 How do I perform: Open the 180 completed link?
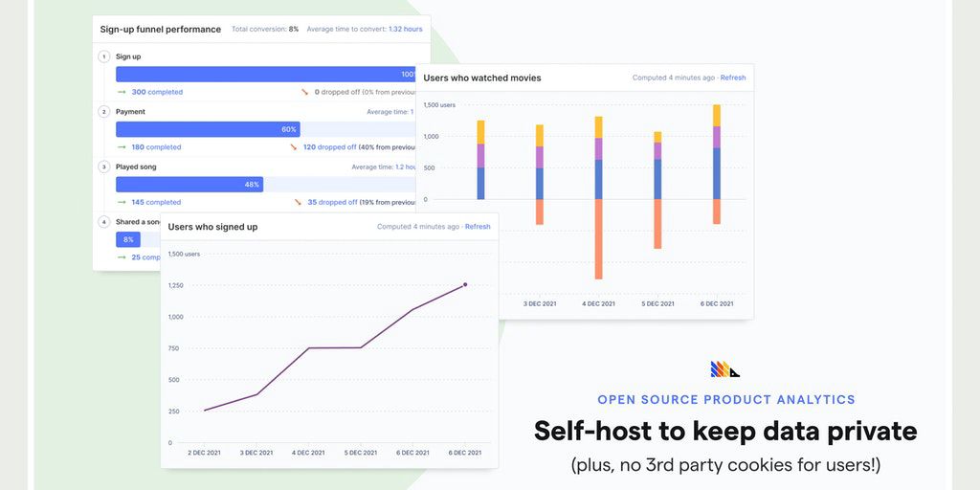coord(156,147)
